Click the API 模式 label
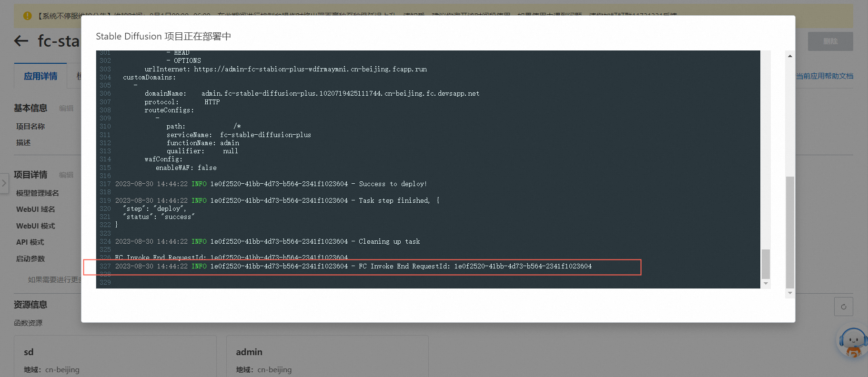 30,242
